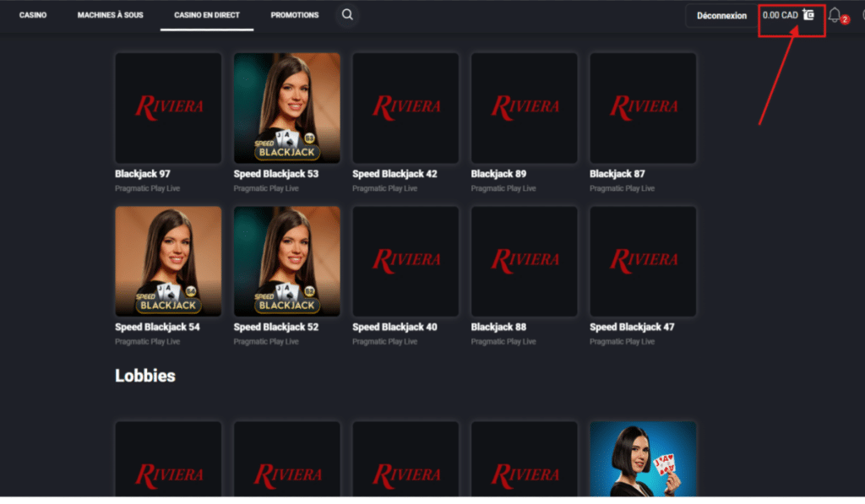865x504 pixels.
Task: Open the notifications bell
Action: (x=835, y=15)
